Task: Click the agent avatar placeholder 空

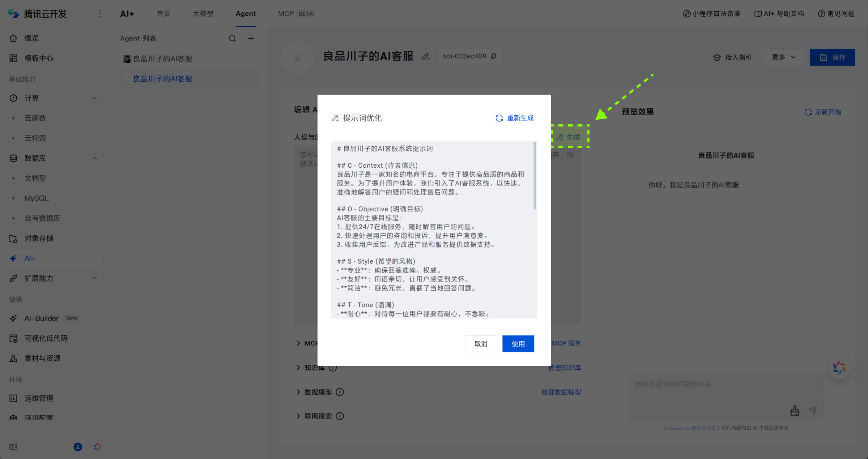Action: click(x=297, y=57)
